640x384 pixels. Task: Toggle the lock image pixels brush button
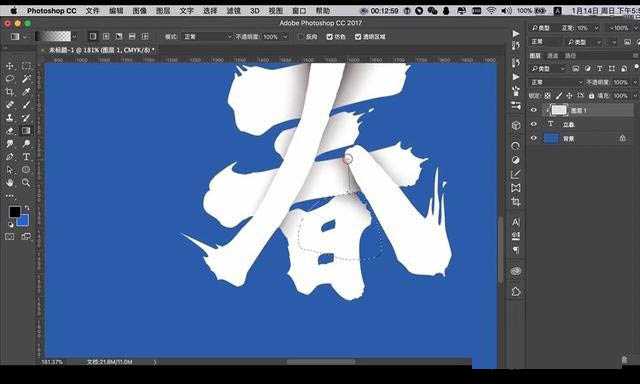559,96
